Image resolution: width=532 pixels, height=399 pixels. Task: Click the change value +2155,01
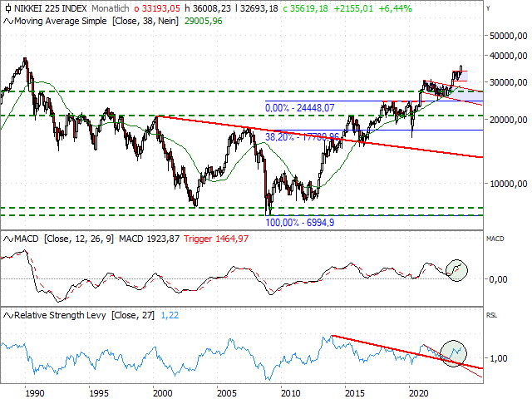[353, 8]
